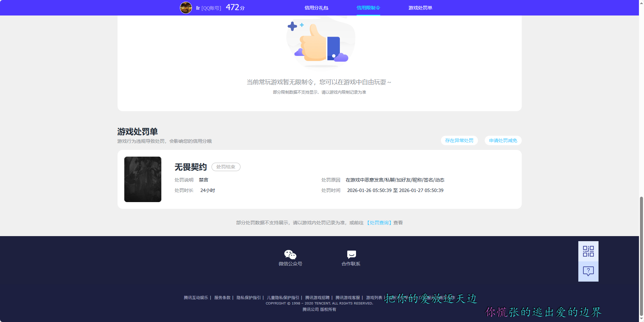Click the thumbs-up illustration image
Screen dimensions: 644x322
click(320, 40)
